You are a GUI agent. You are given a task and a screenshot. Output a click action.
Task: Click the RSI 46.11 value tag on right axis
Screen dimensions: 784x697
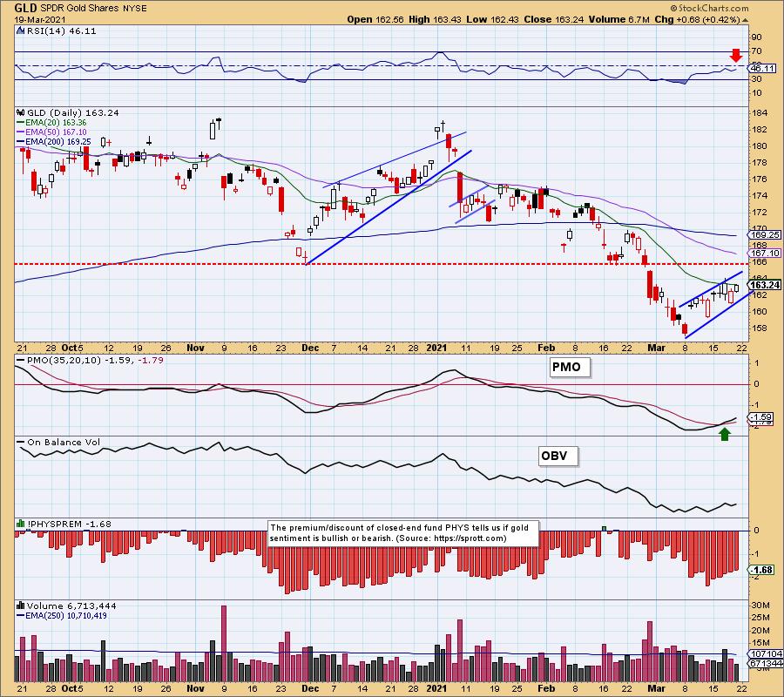coord(763,69)
